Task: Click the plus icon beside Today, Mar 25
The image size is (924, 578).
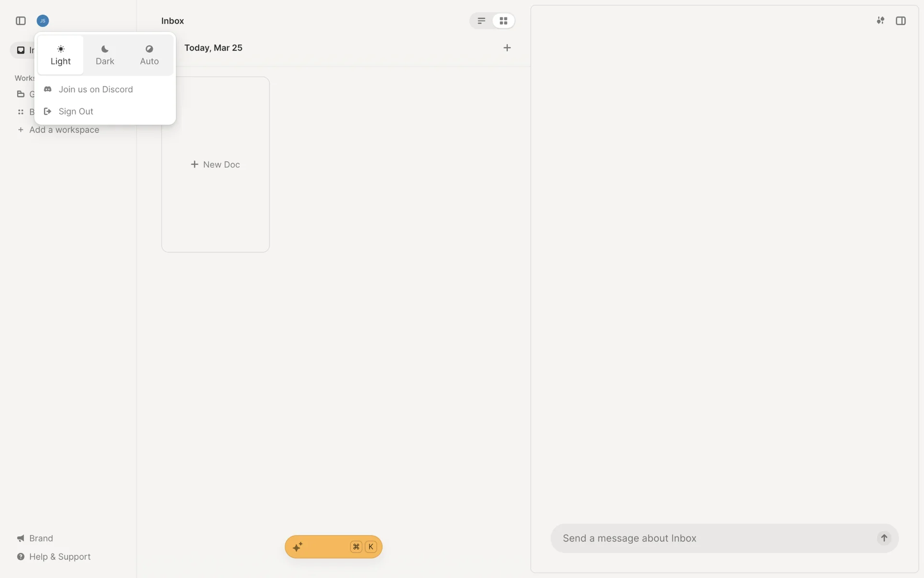Action: (x=507, y=48)
